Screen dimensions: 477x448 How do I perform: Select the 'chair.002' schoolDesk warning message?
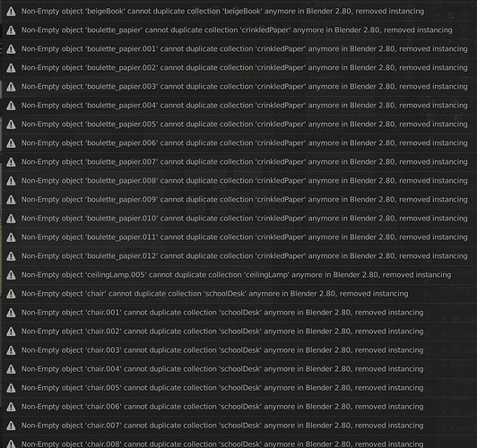[222, 332]
